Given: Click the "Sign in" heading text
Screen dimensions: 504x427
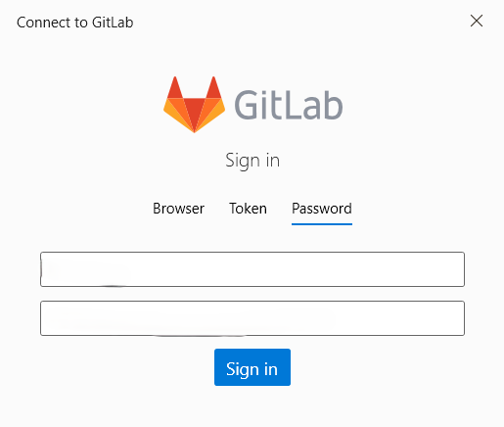Looking at the screenshot, I should click(x=252, y=161).
